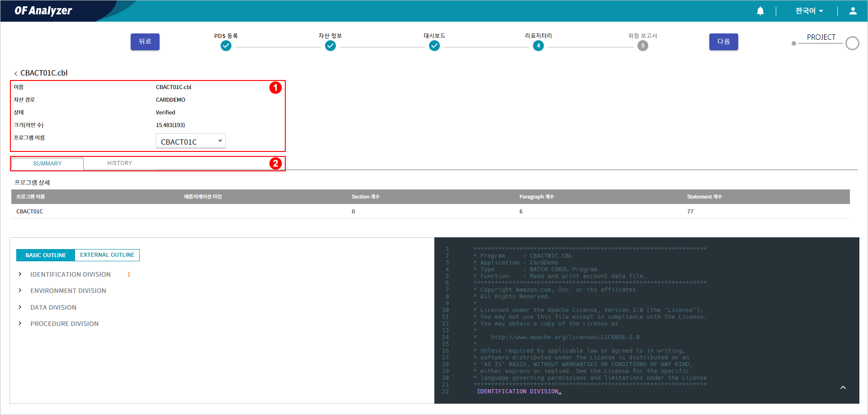The height and width of the screenshot is (415, 868).
Task: Open the CBACT01C program name dropdown
Action: pos(191,141)
